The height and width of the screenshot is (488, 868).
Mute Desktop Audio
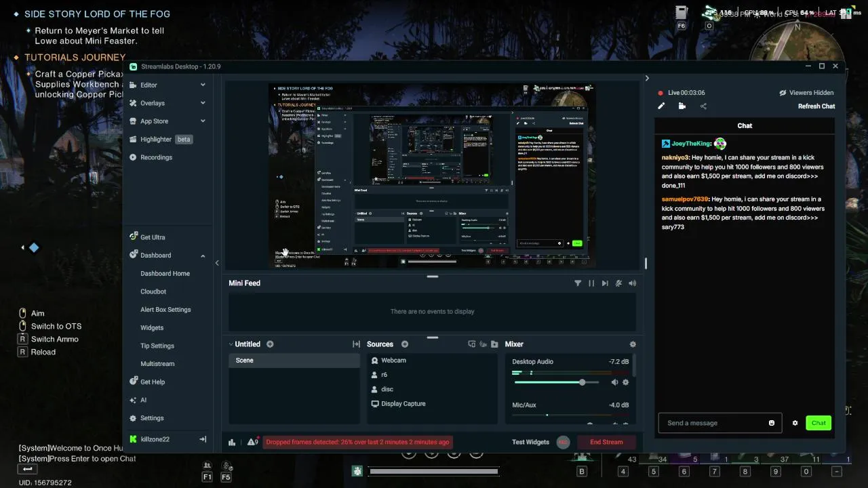tap(614, 382)
